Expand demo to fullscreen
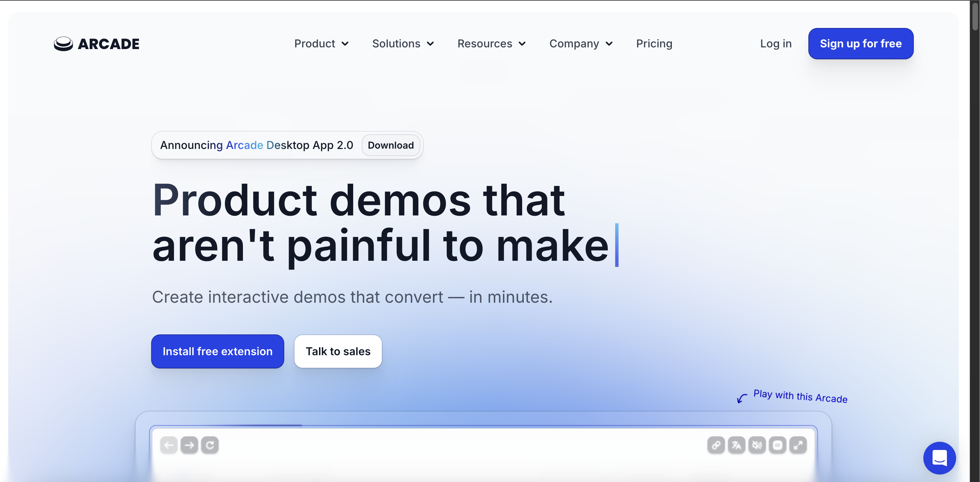This screenshot has height=482, width=980. point(798,445)
